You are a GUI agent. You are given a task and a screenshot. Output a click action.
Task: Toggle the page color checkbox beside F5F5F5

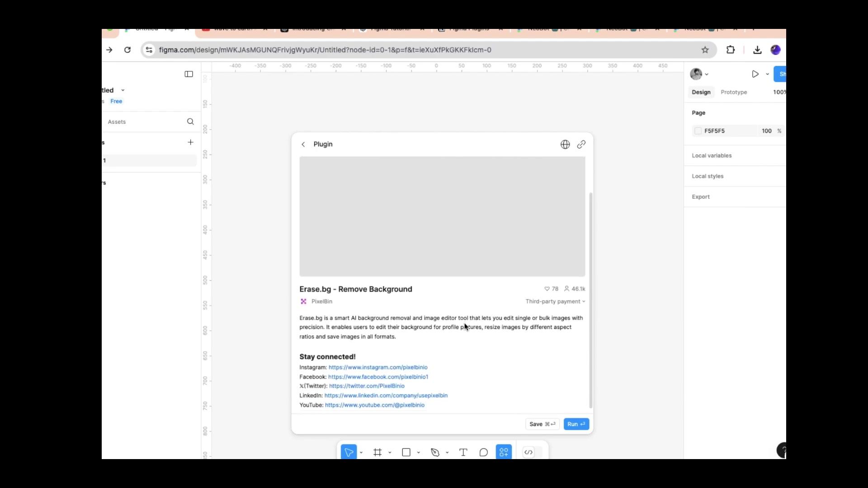[x=698, y=131]
